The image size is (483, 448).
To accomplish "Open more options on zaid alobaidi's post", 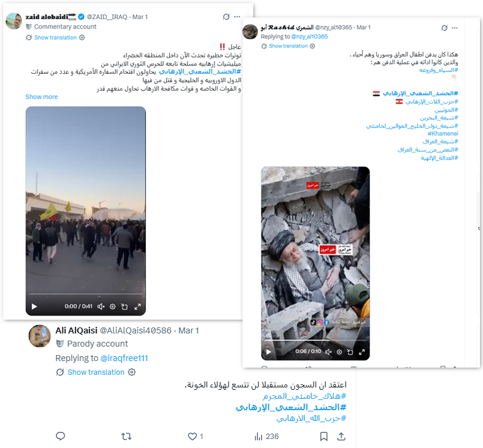I will (237, 17).
